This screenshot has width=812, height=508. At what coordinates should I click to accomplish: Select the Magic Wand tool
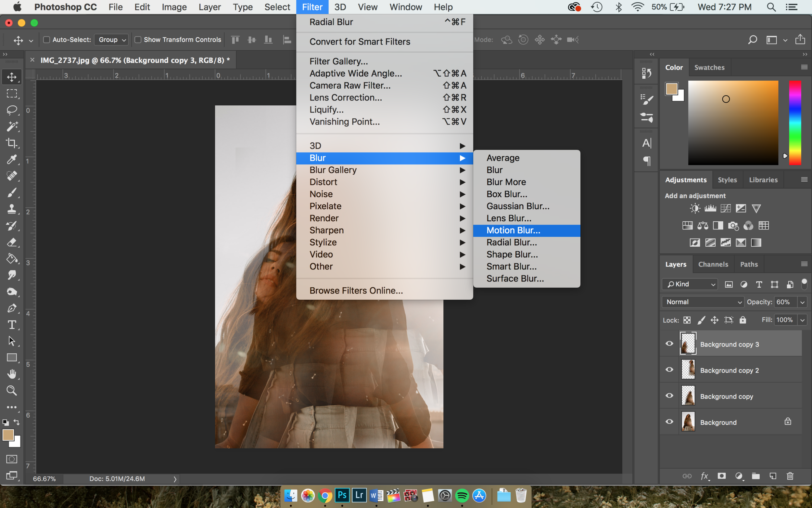[12, 127]
